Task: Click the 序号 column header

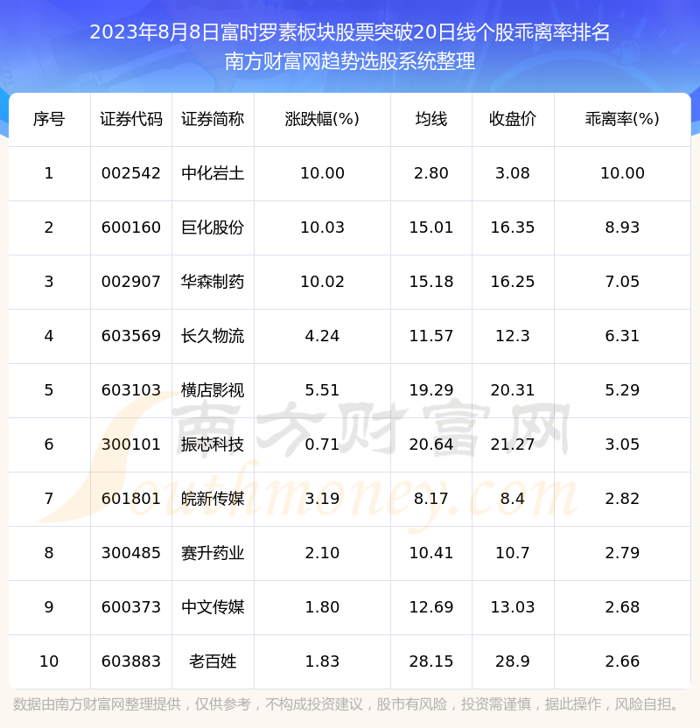Action: (x=49, y=119)
